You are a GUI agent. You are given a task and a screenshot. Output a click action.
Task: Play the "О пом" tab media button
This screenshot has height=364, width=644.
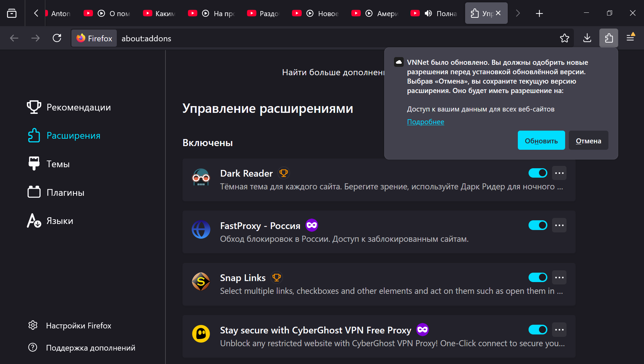pos(101,13)
